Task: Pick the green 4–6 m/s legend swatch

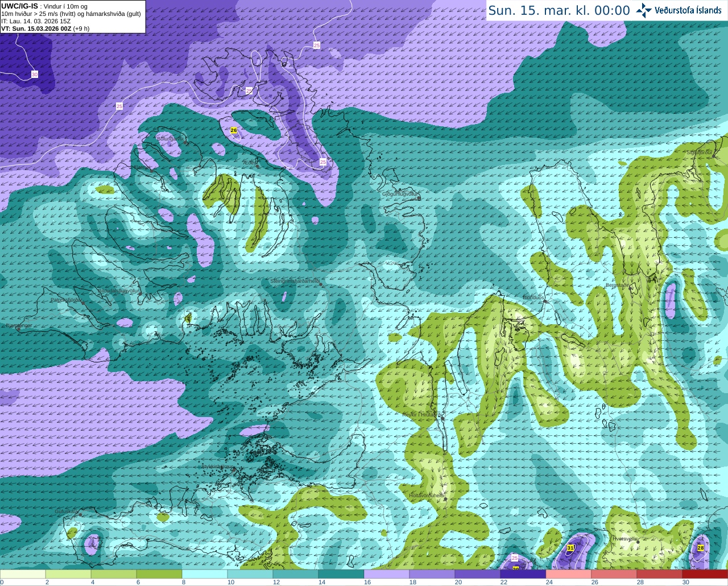Action: click(x=114, y=574)
